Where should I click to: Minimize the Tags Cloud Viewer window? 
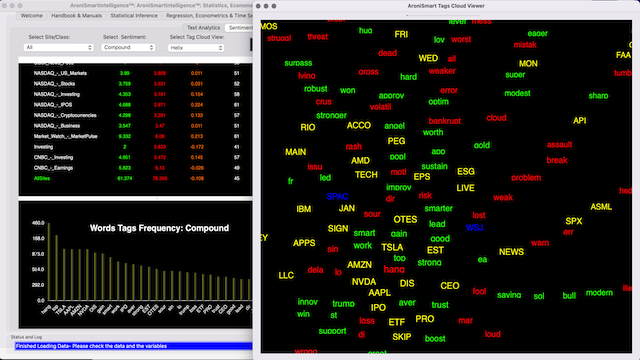(x=266, y=6)
